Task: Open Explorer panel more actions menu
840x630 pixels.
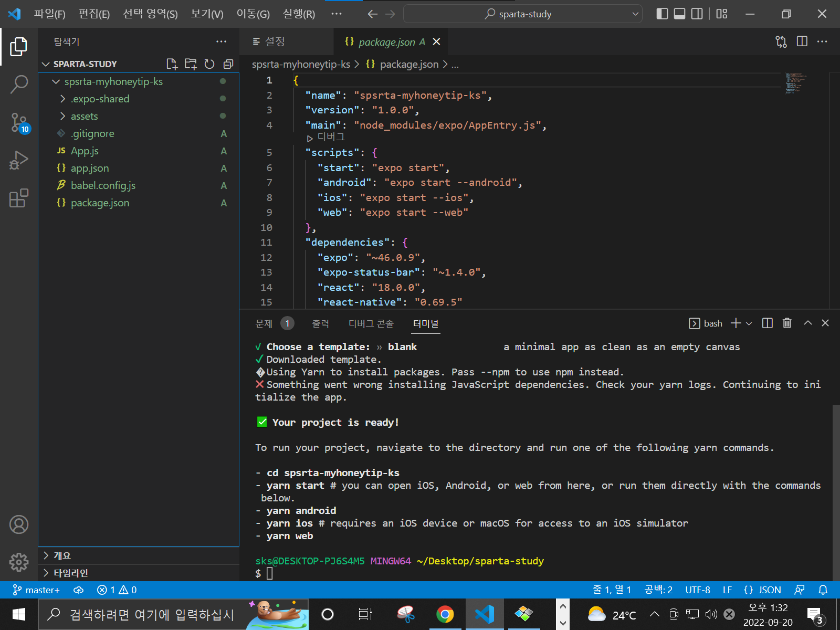Action: click(x=222, y=41)
